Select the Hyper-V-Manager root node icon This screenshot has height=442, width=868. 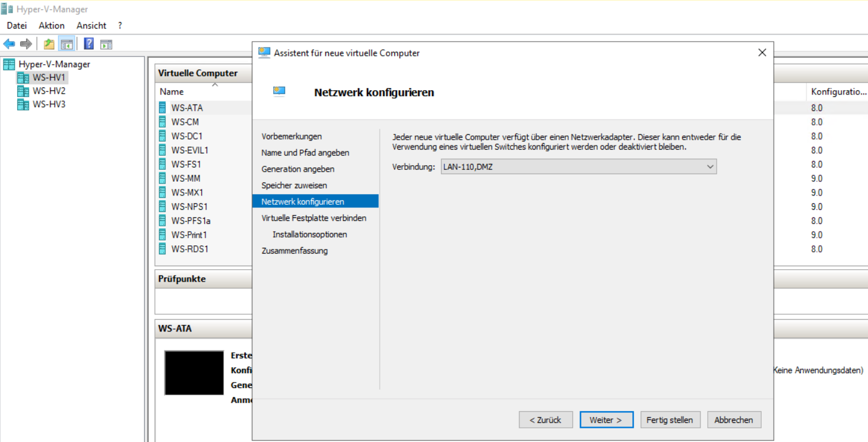9,64
